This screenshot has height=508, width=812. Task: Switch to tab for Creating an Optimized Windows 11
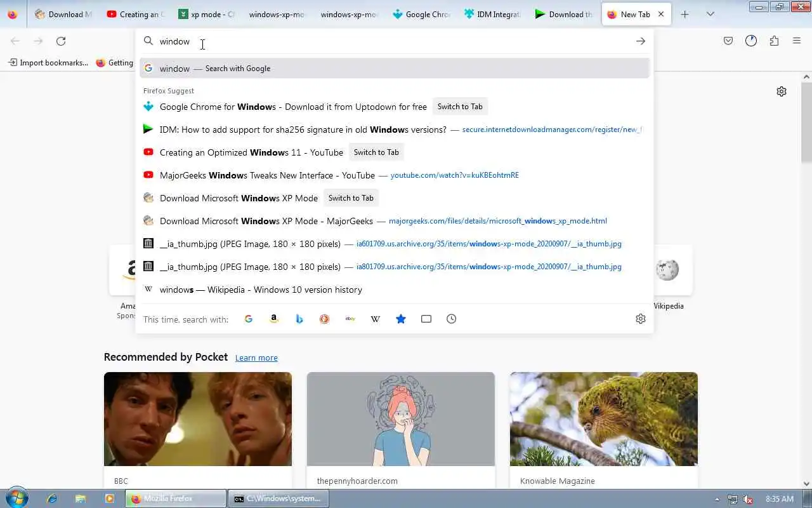376,152
